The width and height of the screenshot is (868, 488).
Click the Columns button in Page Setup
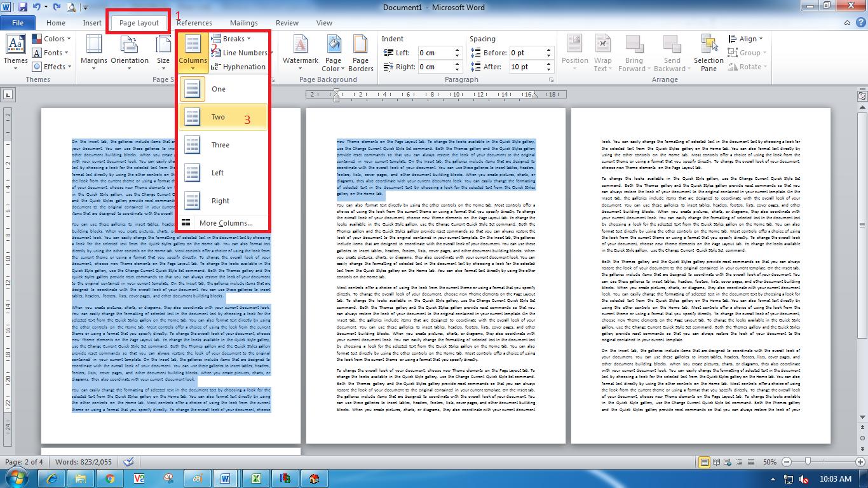coord(193,52)
